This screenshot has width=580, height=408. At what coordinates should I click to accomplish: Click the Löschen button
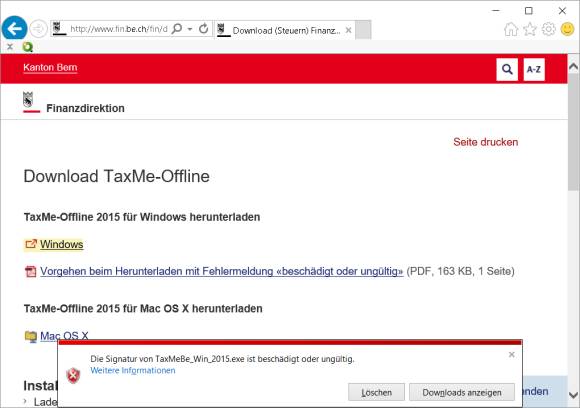(x=376, y=392)
